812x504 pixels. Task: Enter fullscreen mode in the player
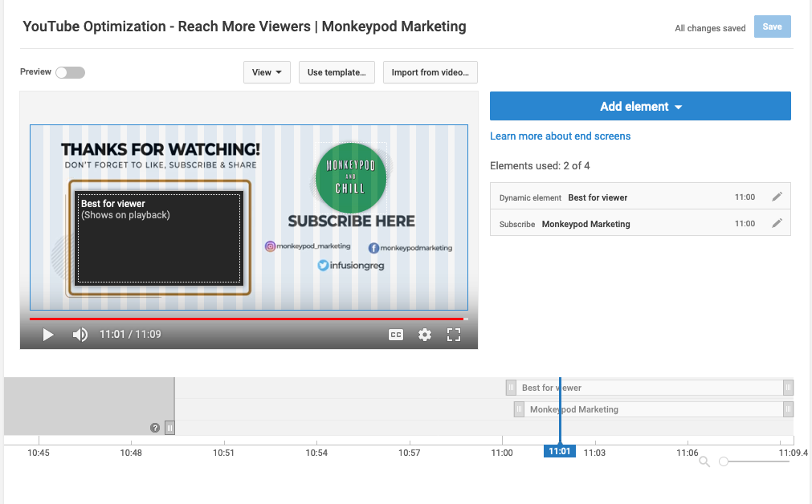click(x=454, y=335)
